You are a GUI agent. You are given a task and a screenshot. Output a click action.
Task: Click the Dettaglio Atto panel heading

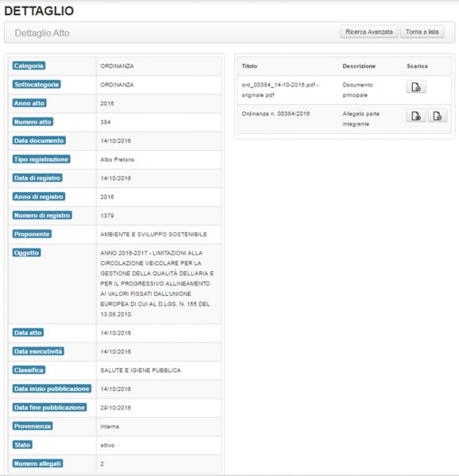click(x=42, y=33)
